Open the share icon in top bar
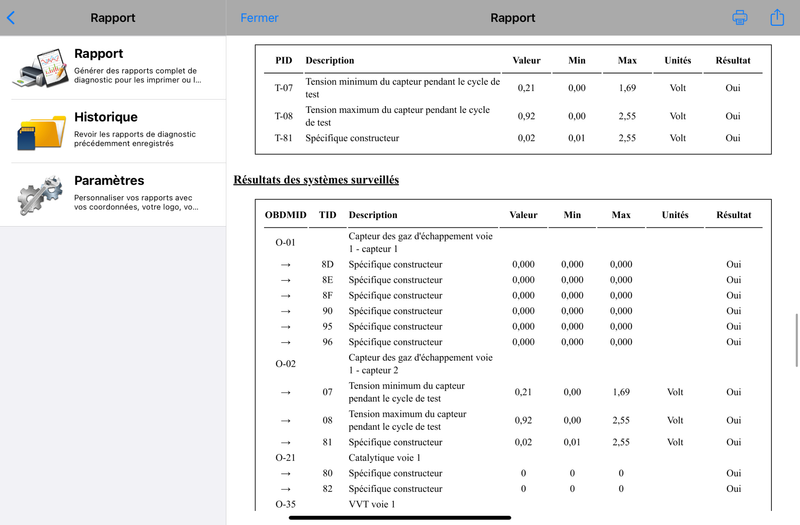Viewport: 800px width, 525px height. tap(777, 17)
